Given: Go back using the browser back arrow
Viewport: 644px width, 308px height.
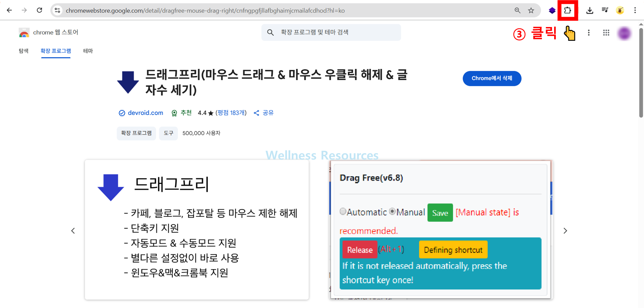Looking at the screenshot, I should coord(9,10).
